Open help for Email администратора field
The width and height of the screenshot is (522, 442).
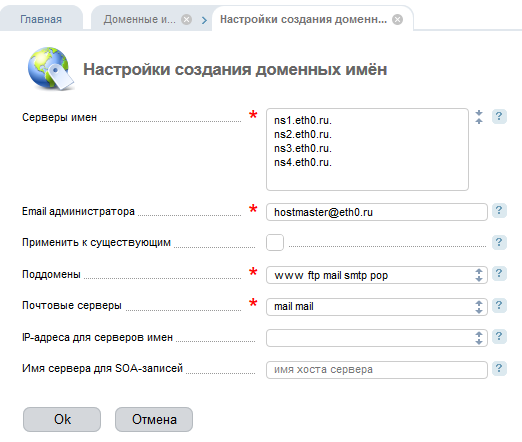pyautogui.click(x=499, y=211)
